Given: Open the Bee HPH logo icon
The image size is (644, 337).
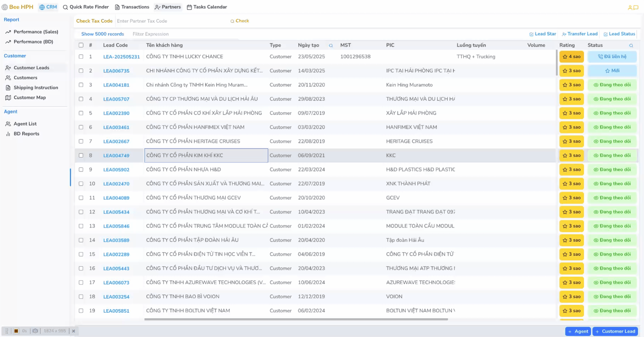Looking at the screenshot, I should [x=5, y=7].
